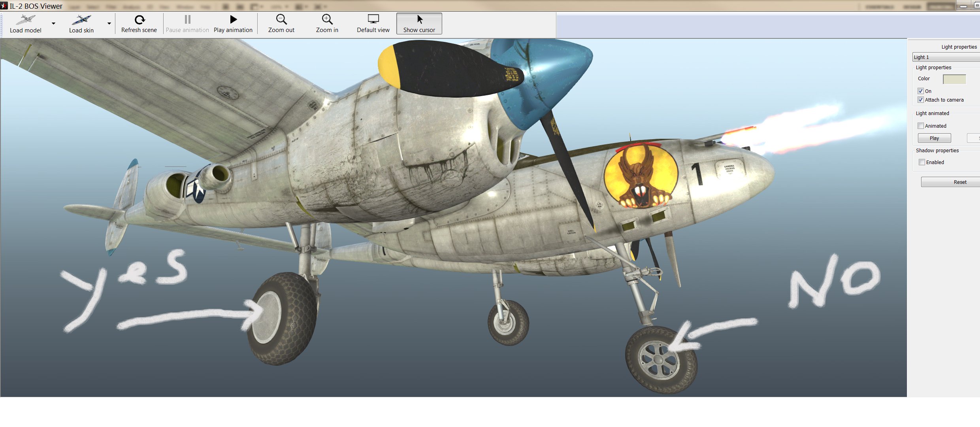
Task: Refresh the scene
Action: point(139,24)
